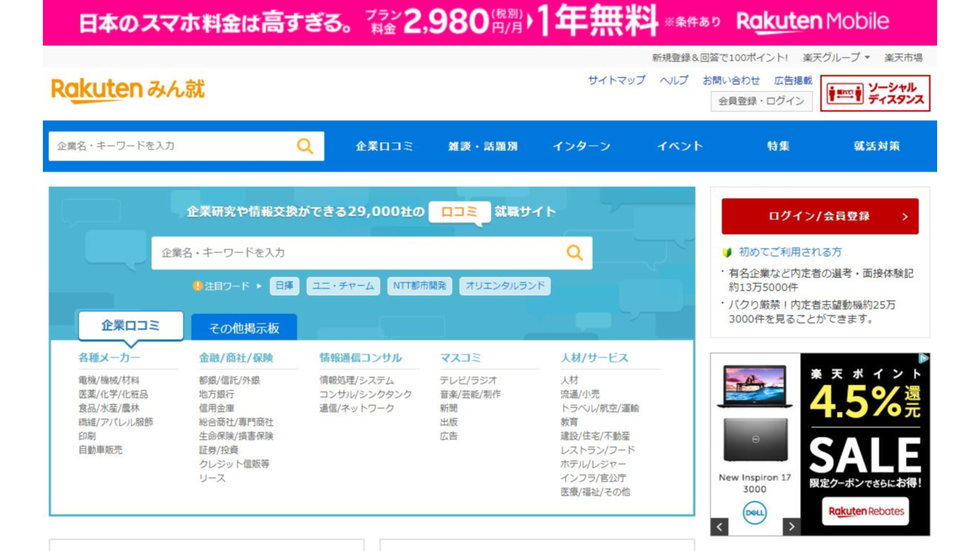This screenshot has height=551, width=980.
Task: Switch to the その他掲示板 tab
Action: click(244, 328)
